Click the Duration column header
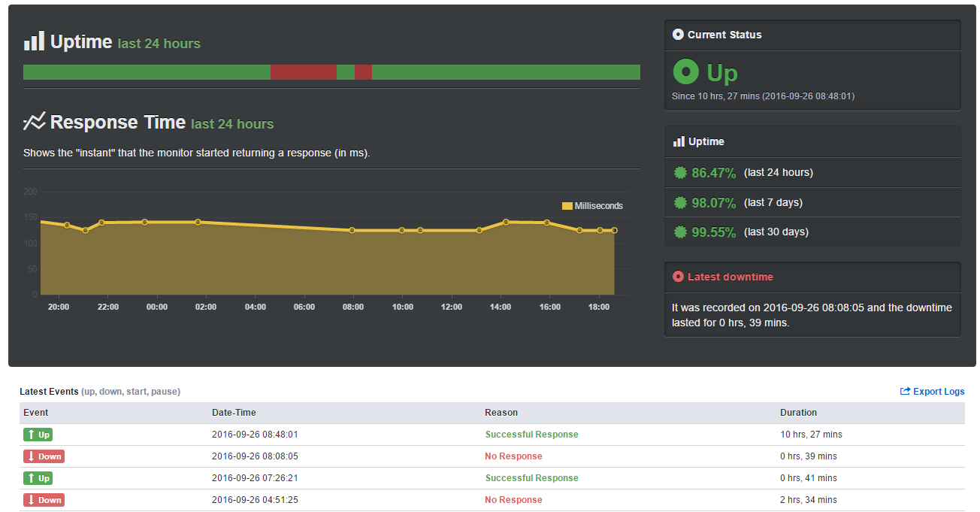 tap(798, 413)
